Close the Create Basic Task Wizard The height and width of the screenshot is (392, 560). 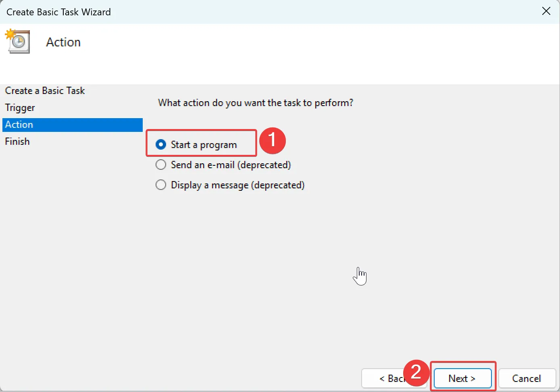pos(546,11)
